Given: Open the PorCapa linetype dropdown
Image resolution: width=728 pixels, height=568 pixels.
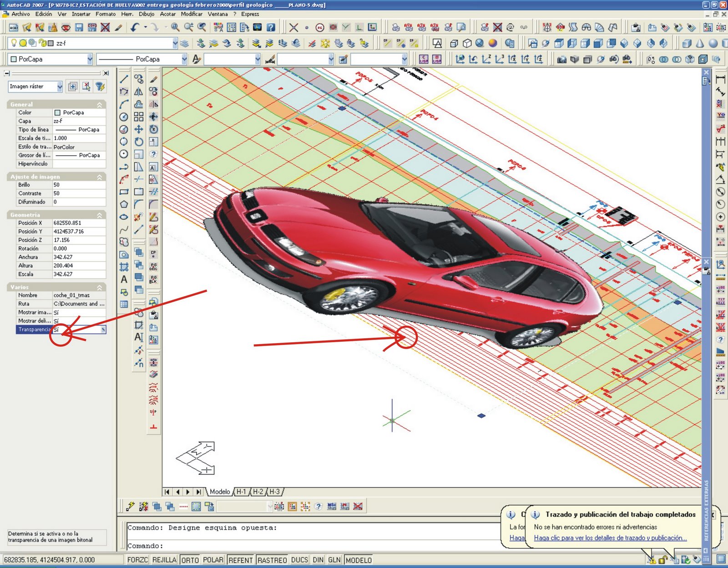Looking at the screenshot, I should tap(184, 59).
